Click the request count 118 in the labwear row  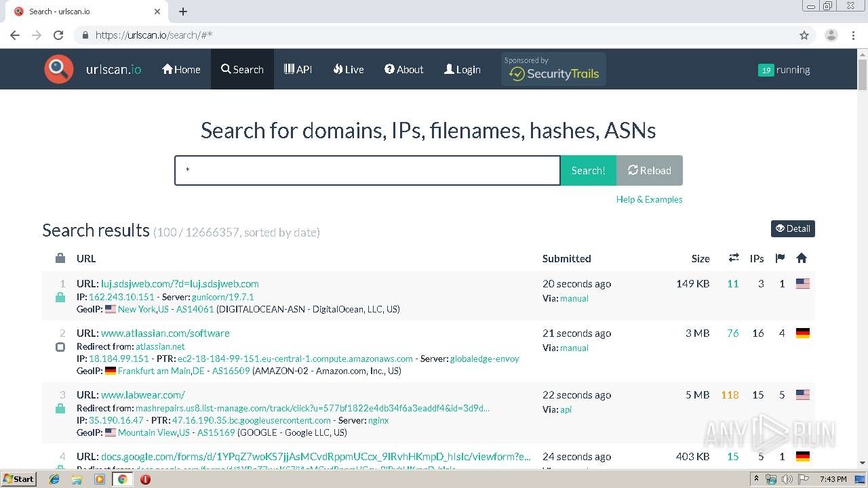pyautogui.click(x=730, y=394)
